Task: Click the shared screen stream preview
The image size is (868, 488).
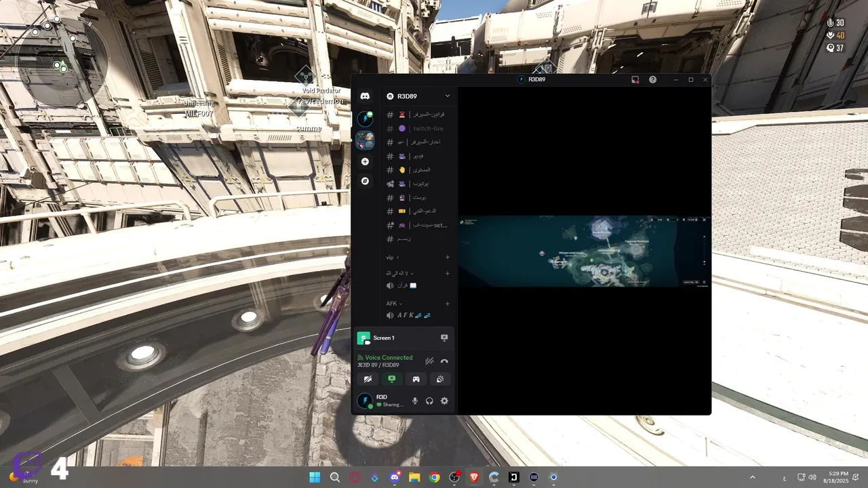Action: click(585, 251)
